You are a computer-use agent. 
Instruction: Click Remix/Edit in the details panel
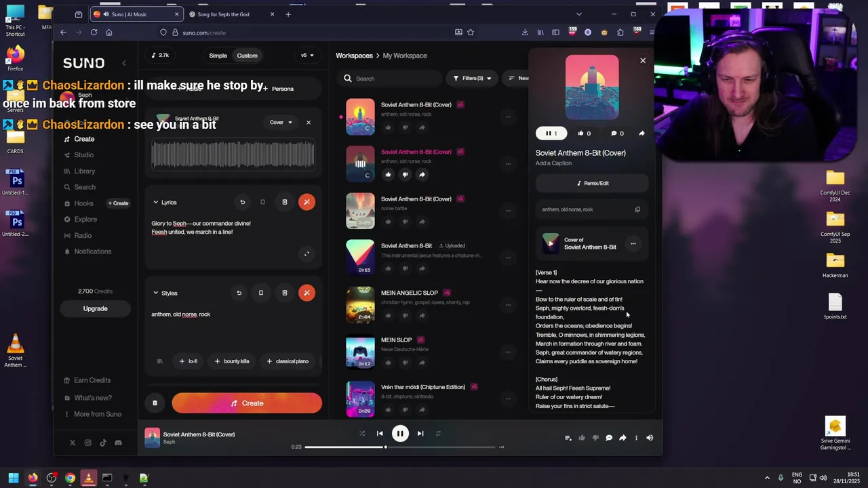pos(592,183)
